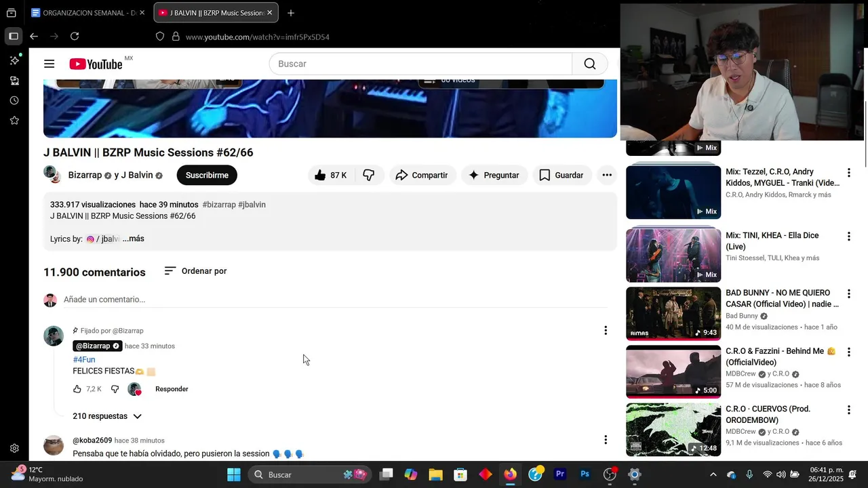Image resolution: width=868 pixels, height=488 pixels.
Task: Expand description with ...más
Action: pos(134,239)
